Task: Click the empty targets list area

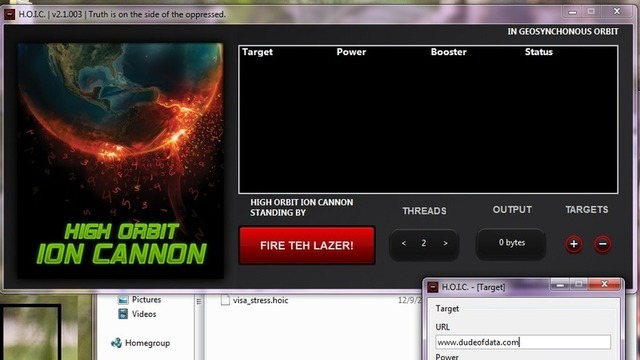Action: [x=428, y=124]
